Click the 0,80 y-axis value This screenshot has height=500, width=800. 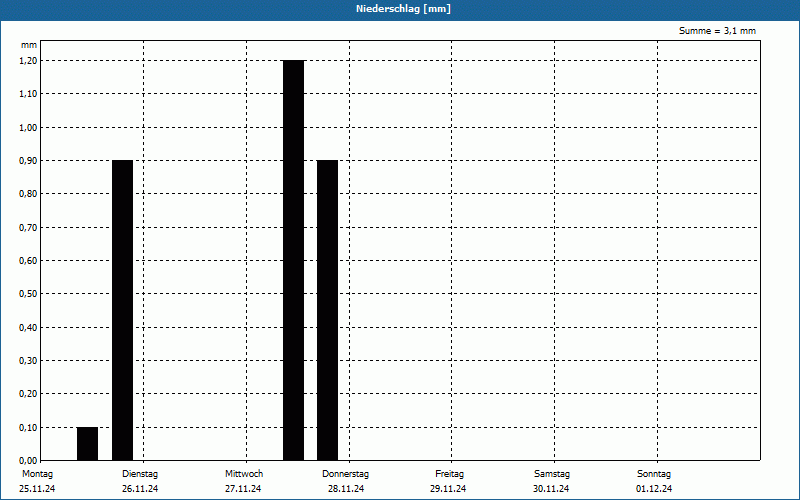[28, 194]
